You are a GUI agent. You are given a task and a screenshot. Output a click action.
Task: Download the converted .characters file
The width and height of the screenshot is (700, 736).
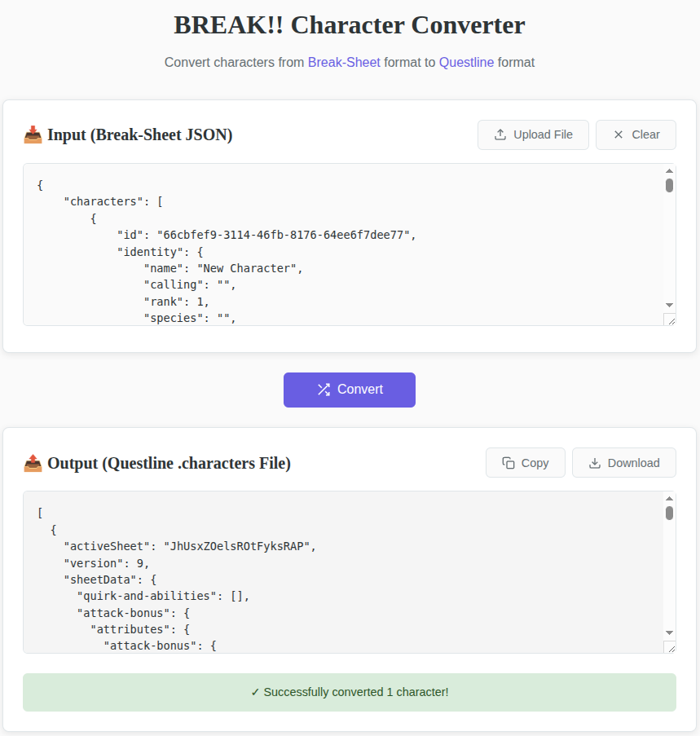point(623,462)
